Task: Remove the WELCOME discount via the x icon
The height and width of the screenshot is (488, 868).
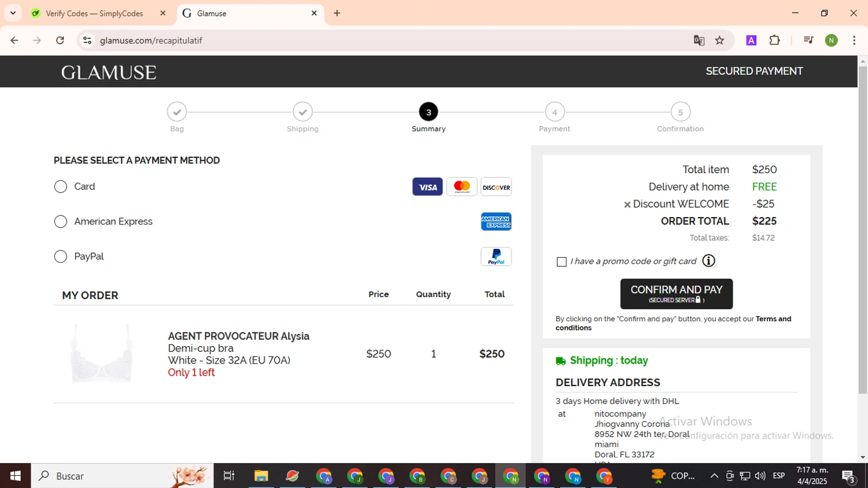Action: 627,204
